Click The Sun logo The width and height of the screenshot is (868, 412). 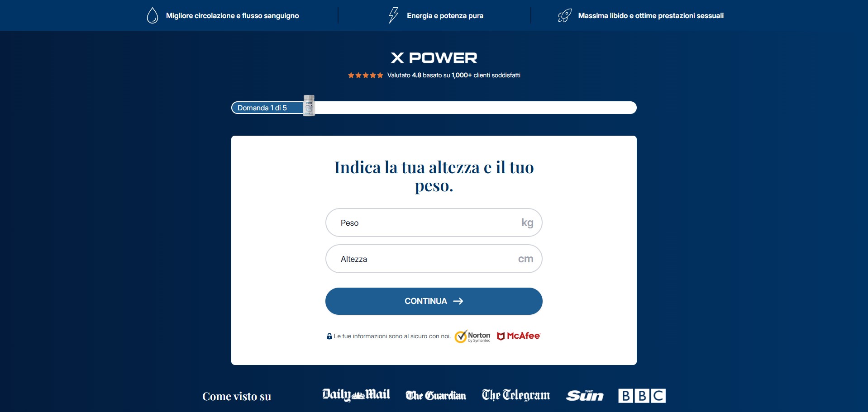pos(585,396)
